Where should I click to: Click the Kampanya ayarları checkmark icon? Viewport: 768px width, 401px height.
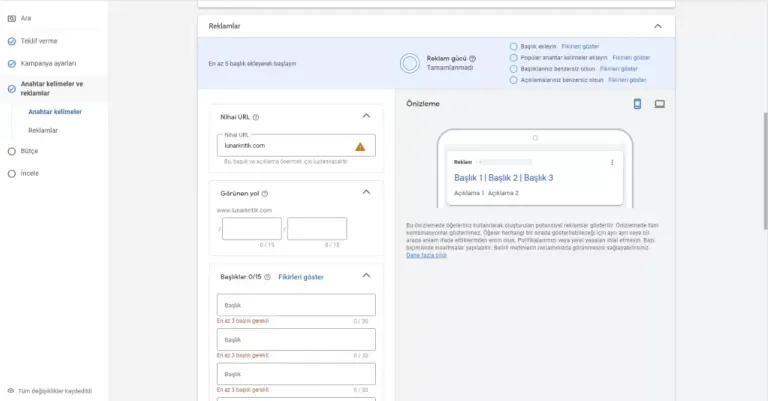(12, 64)
